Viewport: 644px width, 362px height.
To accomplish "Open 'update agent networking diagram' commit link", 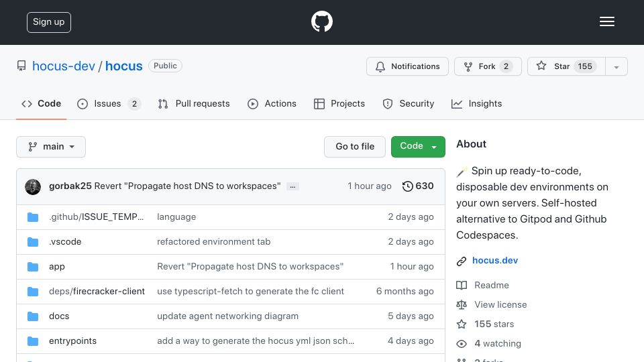I will [x=227, y=316].
